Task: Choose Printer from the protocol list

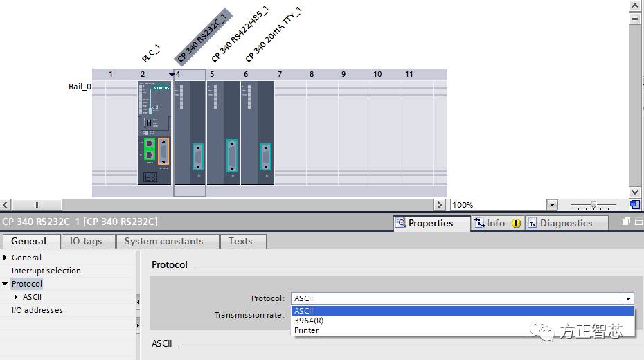Action: click(306, 330)
